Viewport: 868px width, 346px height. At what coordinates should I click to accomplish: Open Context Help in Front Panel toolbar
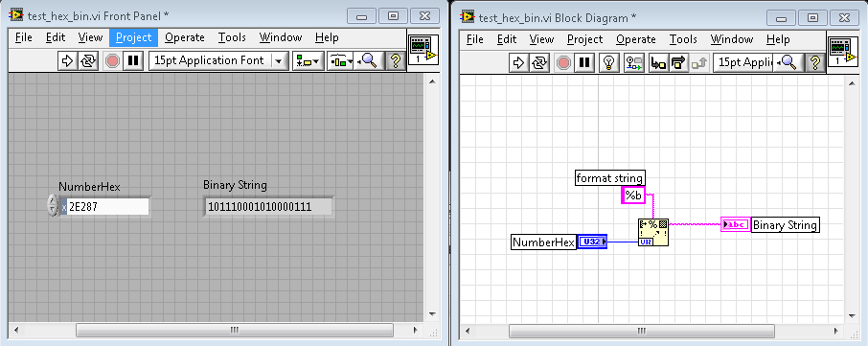tap(396, 61)
